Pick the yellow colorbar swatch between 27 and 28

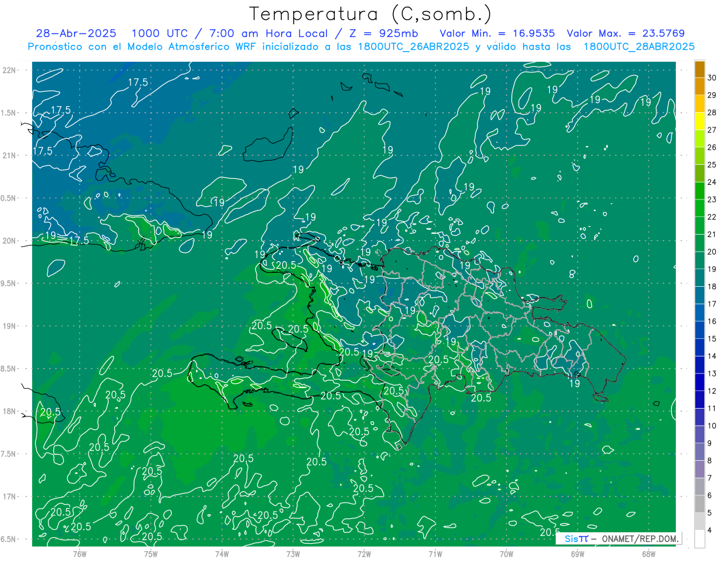click(x=699, y=121)
